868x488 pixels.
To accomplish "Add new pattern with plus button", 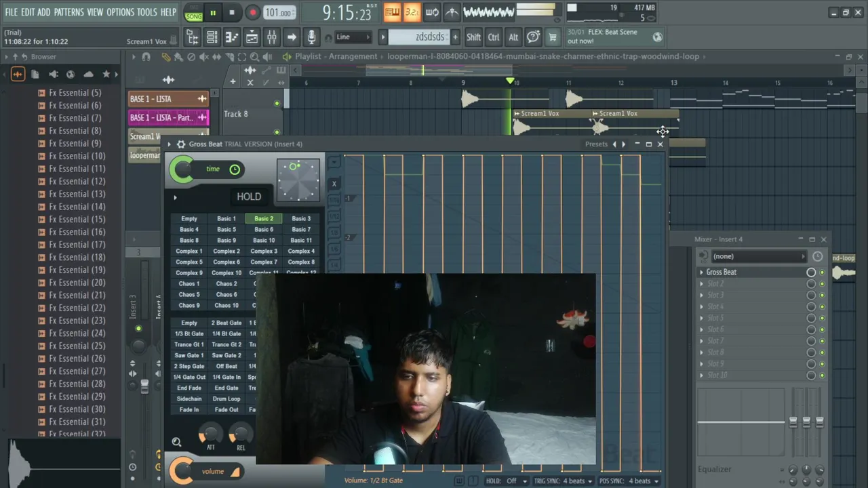I will click(x=455, y=37).
